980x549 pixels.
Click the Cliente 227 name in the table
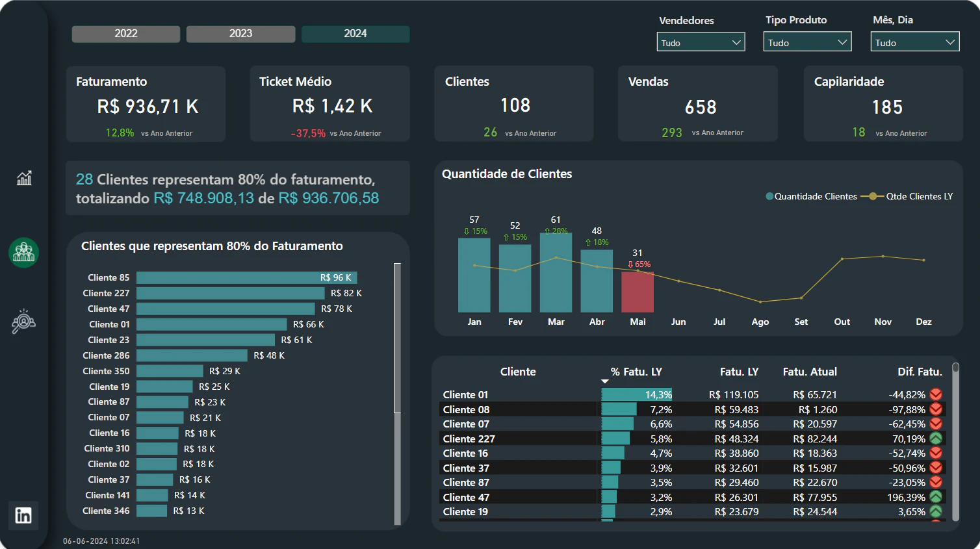coord(469,439)
